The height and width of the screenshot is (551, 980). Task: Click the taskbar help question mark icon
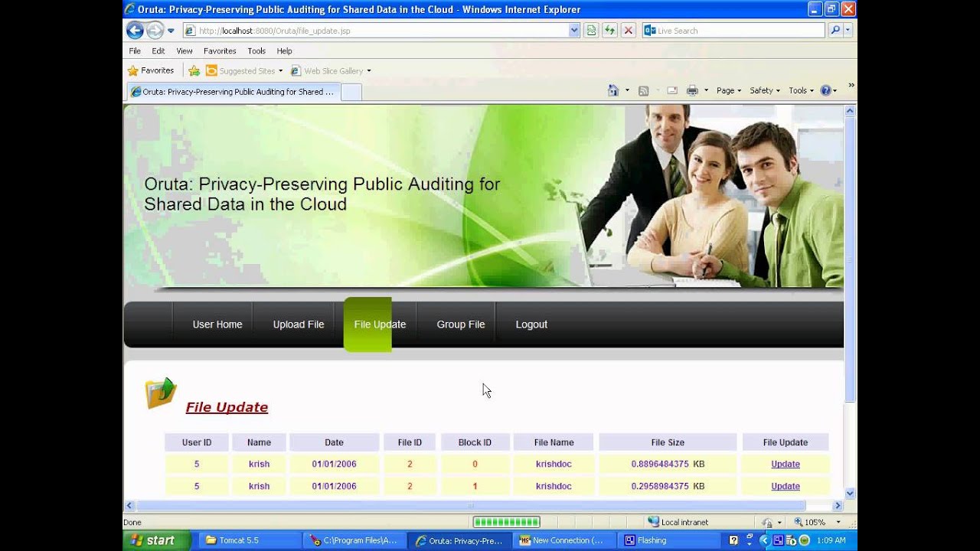(733, 540)
